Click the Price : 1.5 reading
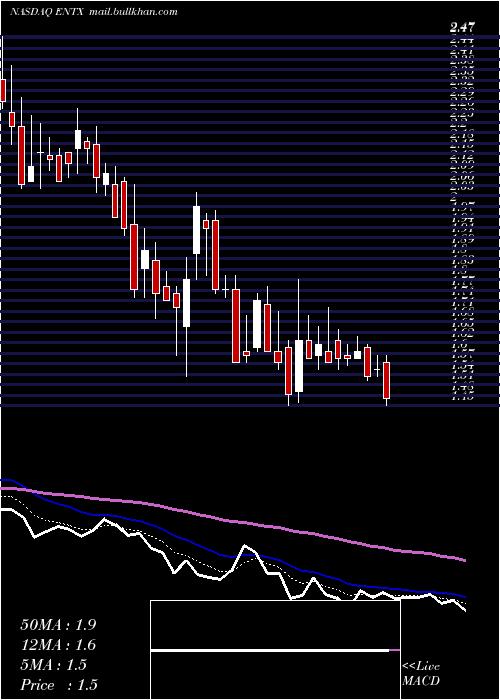The image size is (500, 700). pos(59,685)
